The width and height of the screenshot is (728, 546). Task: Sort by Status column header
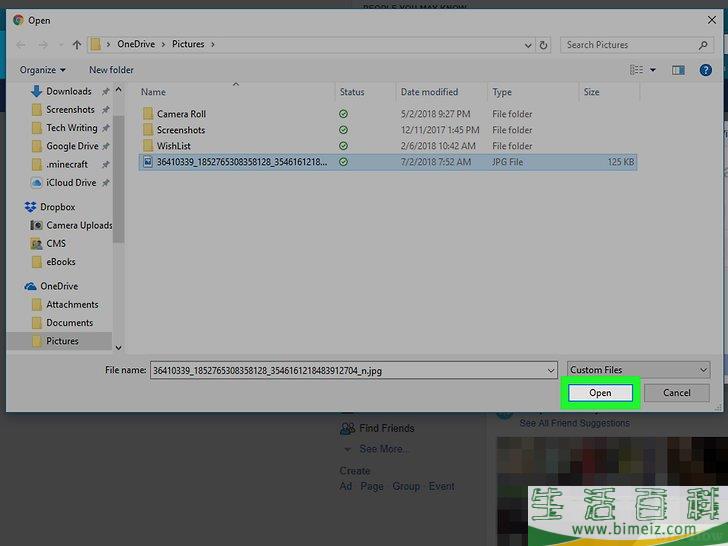coord(352,92)
